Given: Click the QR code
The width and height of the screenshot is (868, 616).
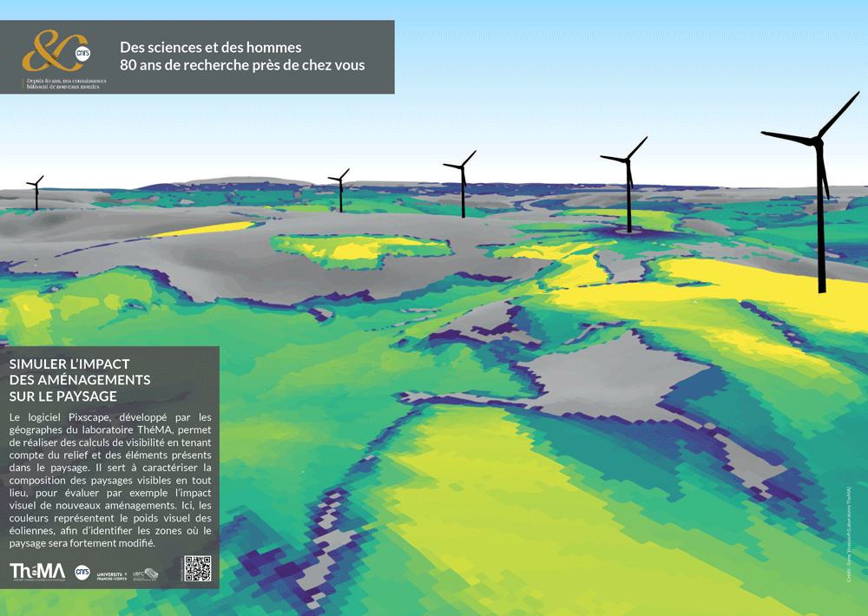Looking at the screenshot, I should tap(197, 568).
